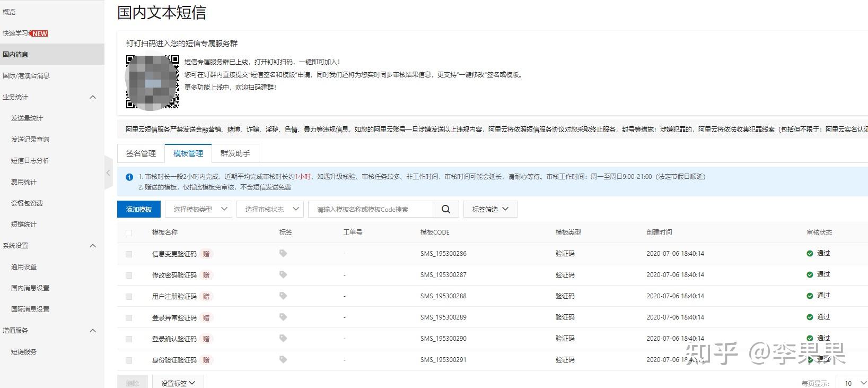Click tag icon in 登录确认验证码 row

click(x=283, y=339)
